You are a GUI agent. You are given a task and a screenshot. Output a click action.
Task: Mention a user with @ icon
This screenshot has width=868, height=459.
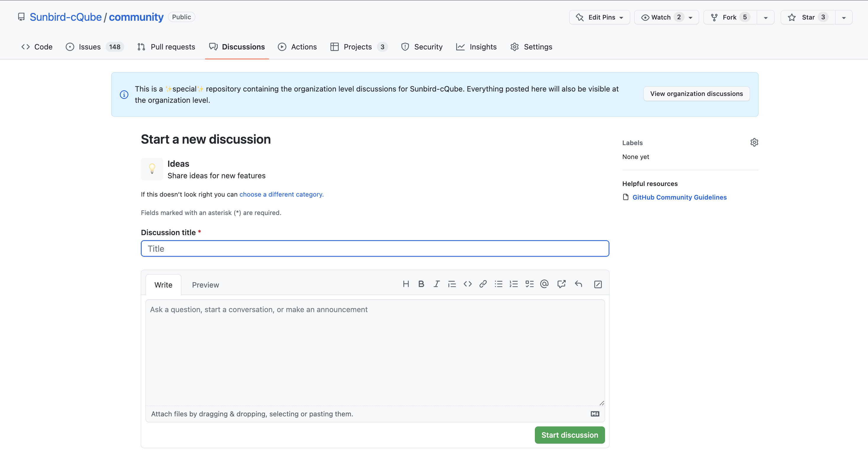click(544, 284)
